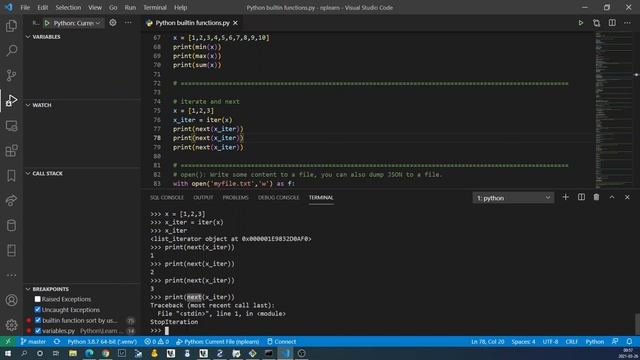Open the remote window indicator in status bar
Viewport: 640px width, 360px height.
point(8,342)
